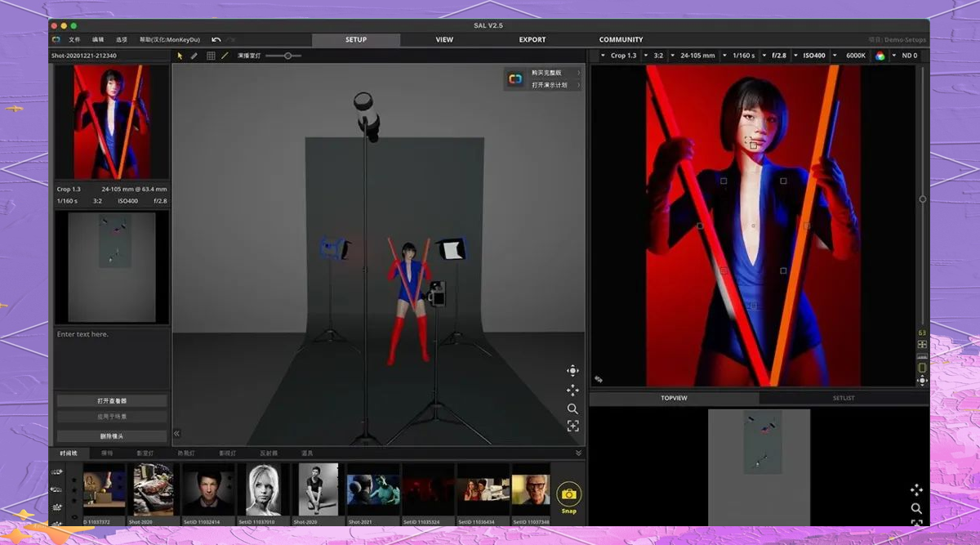Collapse the left panel with the double chevron

(176, 434)
